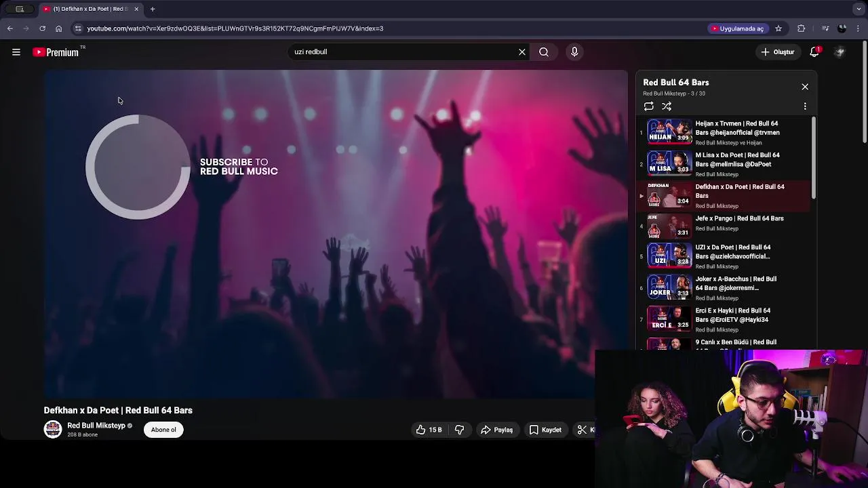The width and height of the screenshot is (868, 488).
Task: Close the Red Bull 64 Bars playlist panel
Action: click(x=805, y=87)
